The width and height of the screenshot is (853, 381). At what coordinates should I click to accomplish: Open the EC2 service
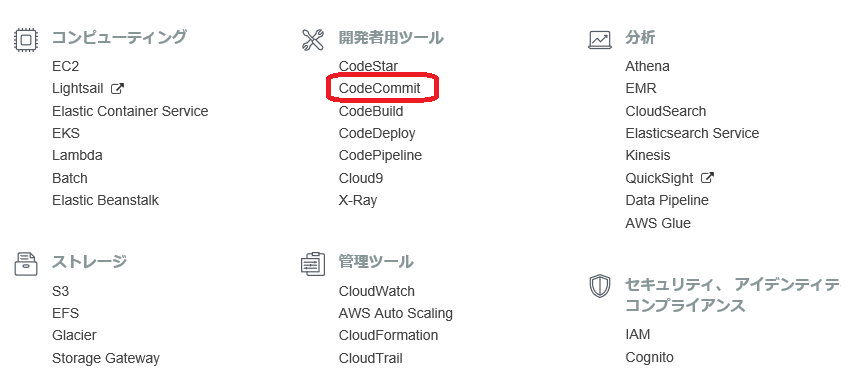(66, 66)
